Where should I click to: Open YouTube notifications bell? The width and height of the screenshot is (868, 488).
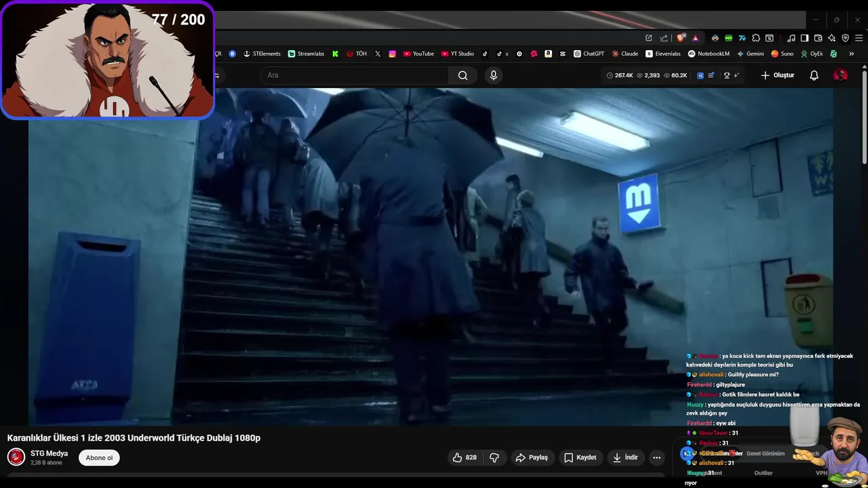[x=814, y=75]
